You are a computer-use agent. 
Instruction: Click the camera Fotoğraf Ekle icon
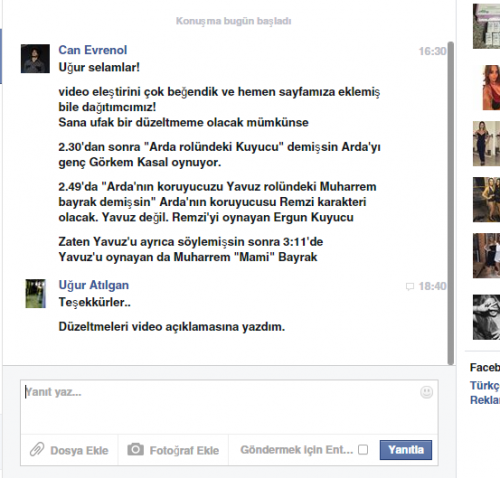(x=135, y=449)
